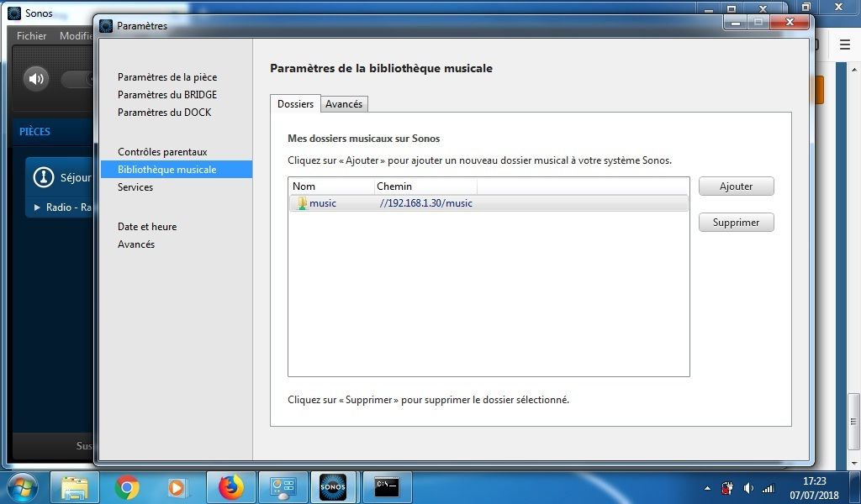Switch to the Dossiers tab
The image size is (861, 504).
tap(295, 103)
